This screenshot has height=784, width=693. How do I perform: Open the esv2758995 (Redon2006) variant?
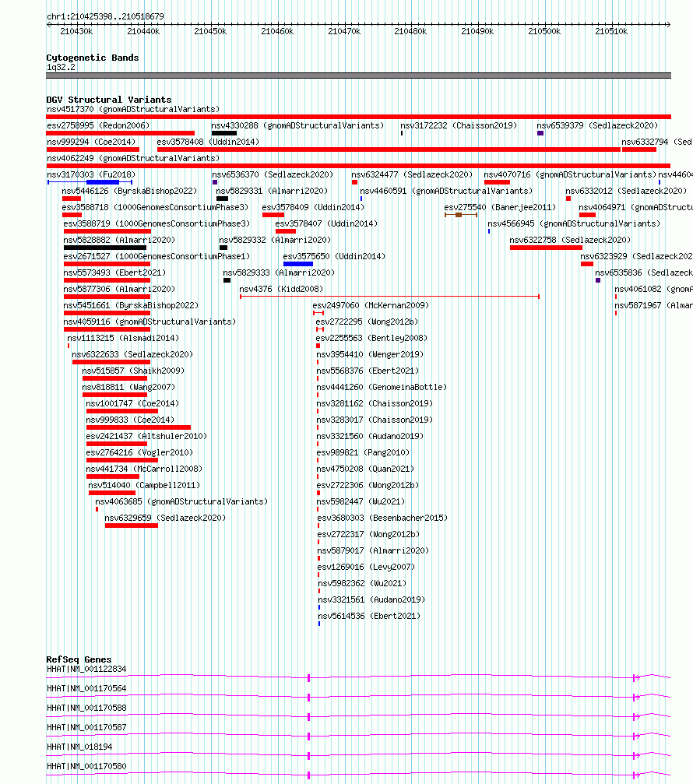coord(98,125)
